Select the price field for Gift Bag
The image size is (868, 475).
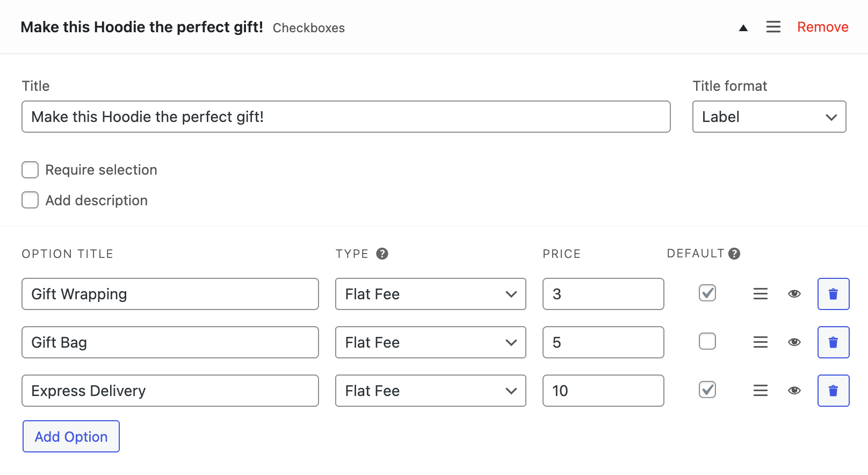tap(603, 342)
